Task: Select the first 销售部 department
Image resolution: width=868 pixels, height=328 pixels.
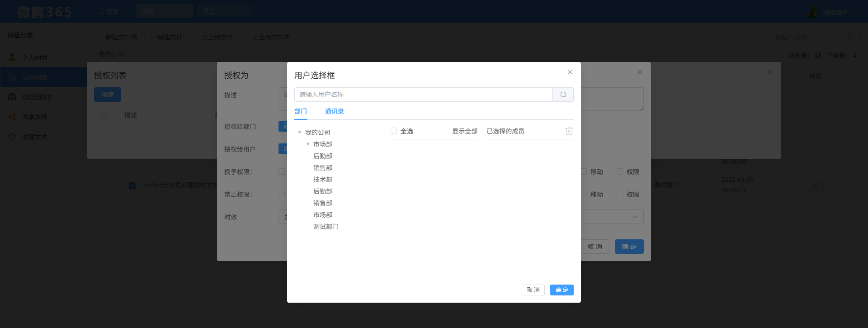Action: pos(323,168)
